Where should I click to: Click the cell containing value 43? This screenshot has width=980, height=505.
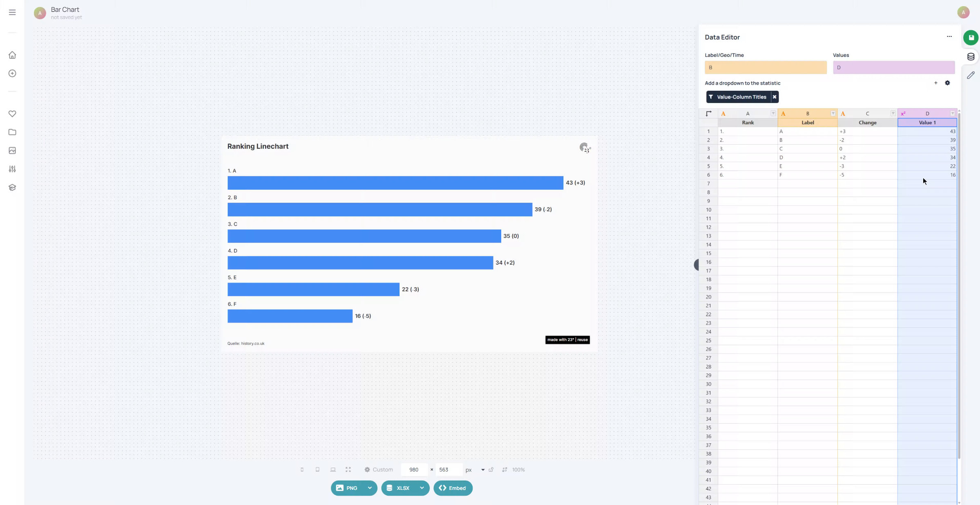tap(927, 131)
